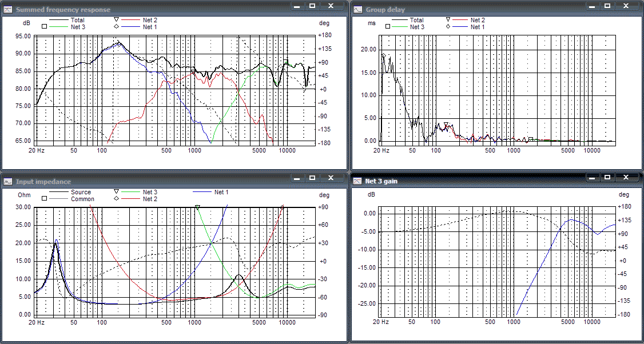
Task: Click the triangle legend marker in Group delay window
Action: pyautogui.click(x=448, y=19)
